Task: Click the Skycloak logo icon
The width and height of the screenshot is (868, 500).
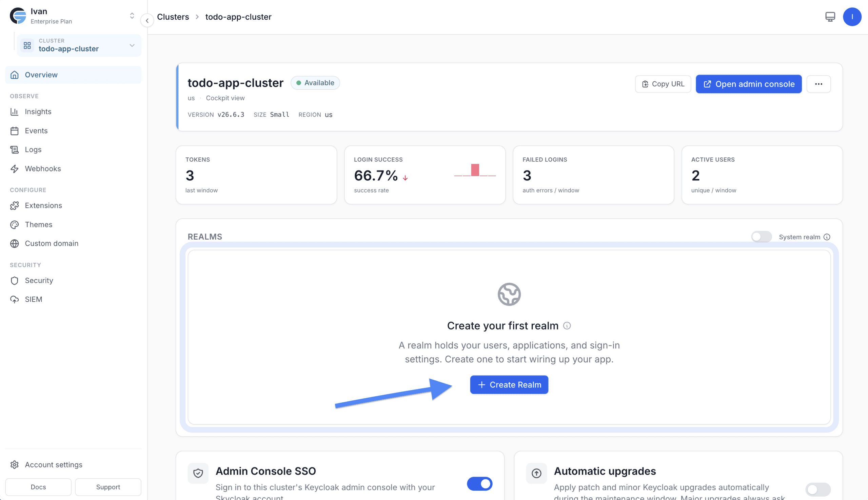Action: click(18, 16)
